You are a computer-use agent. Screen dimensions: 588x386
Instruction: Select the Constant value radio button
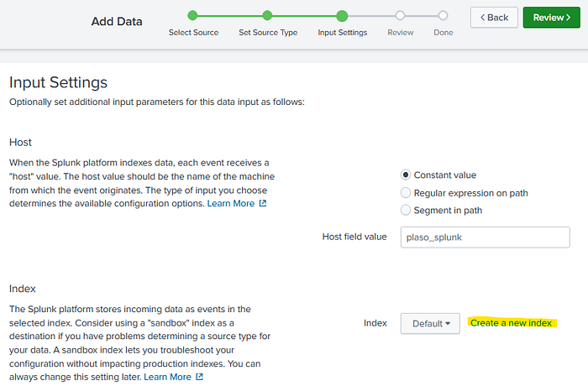[x=407, y=175]
